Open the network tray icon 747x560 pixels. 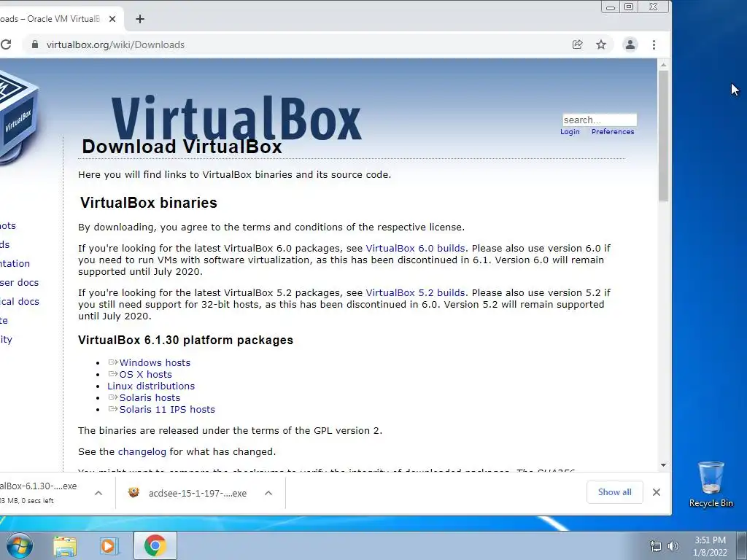click(656, 546)
